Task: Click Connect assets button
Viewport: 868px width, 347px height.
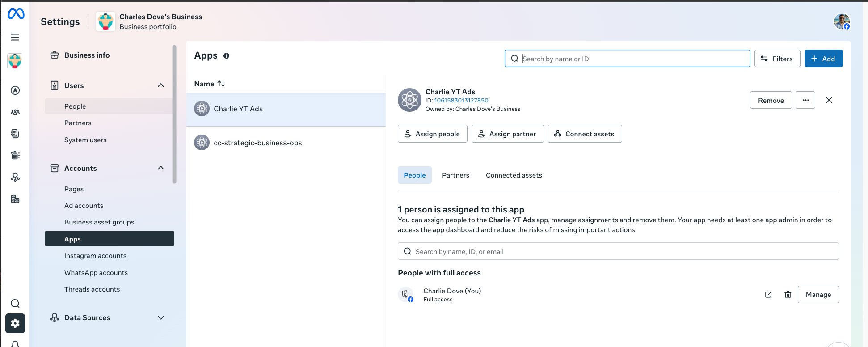Action: [585, 134]
